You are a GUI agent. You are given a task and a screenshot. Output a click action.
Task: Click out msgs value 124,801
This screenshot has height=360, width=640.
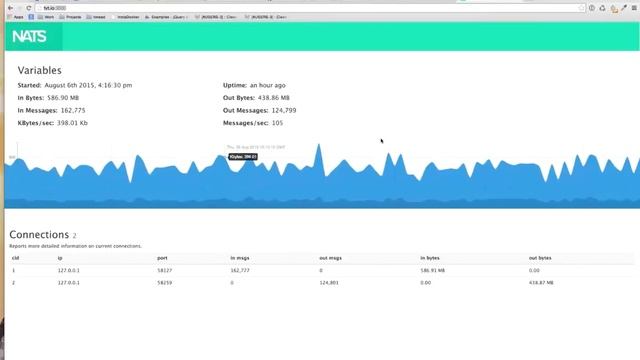coord(329,282)
